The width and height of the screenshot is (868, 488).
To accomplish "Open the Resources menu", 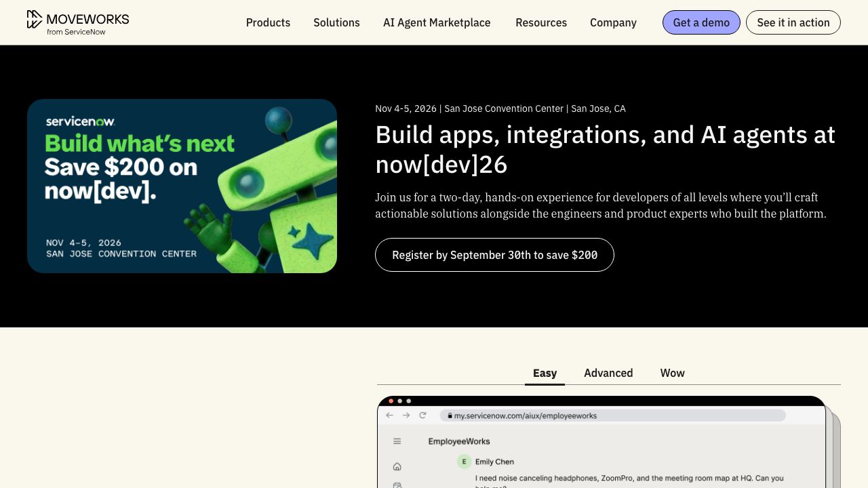I will point(541,22).
